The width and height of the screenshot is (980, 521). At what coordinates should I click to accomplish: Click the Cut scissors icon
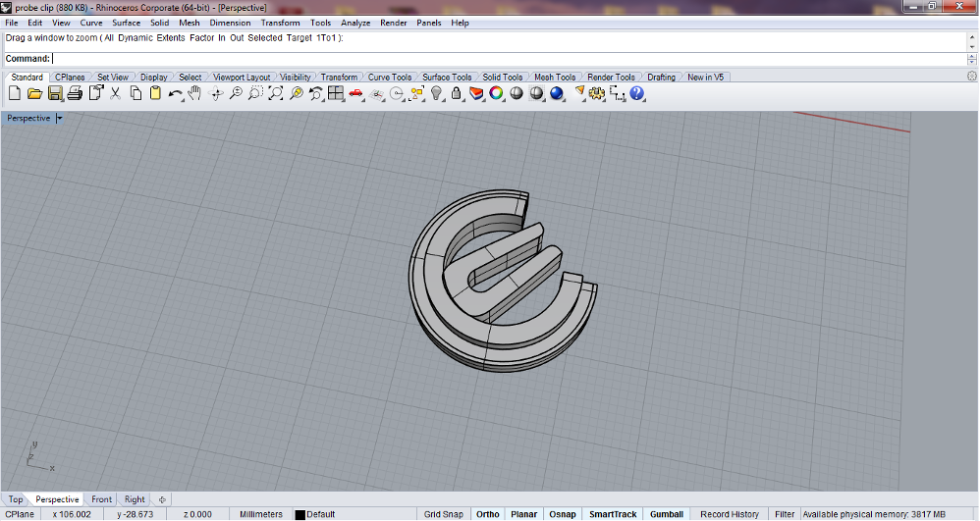[x=116, y=94]
